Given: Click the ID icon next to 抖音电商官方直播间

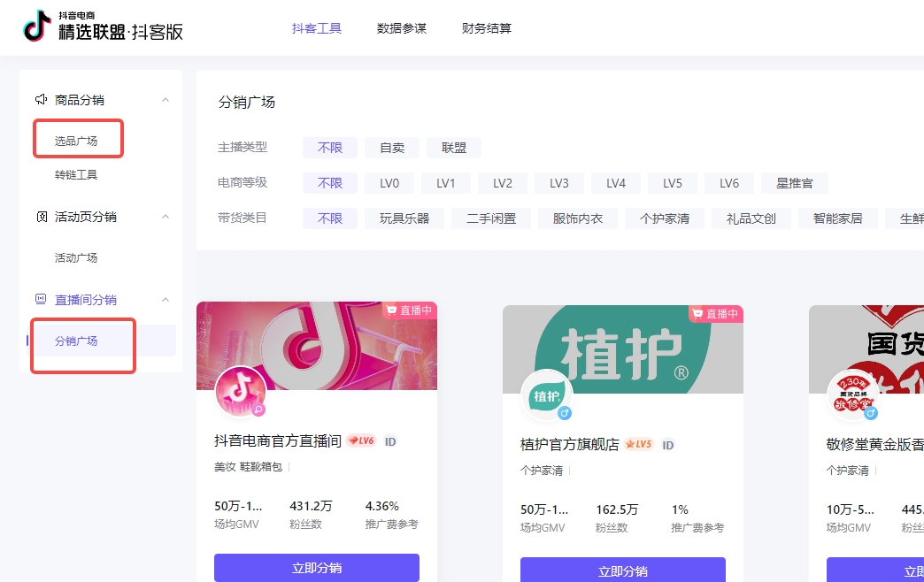Looking at the screenshot, I should (x=390, y=441).
